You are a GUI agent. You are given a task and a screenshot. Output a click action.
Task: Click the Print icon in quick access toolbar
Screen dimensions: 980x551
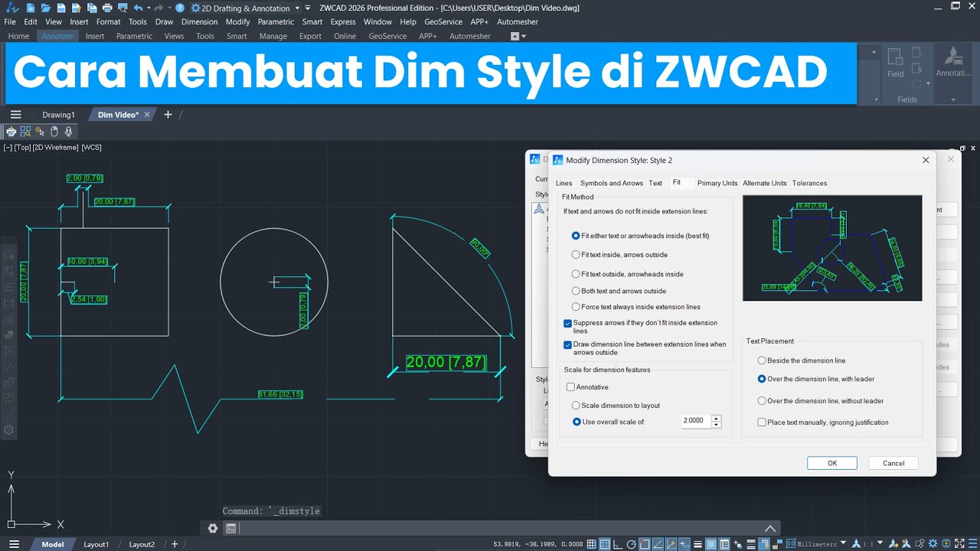107,8
